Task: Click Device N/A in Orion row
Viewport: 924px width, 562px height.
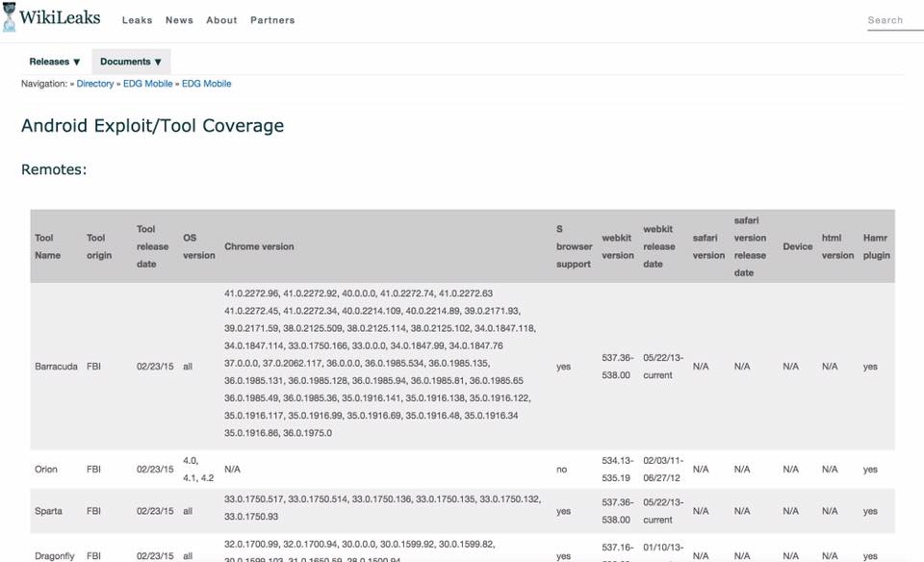Action: point(791,470)
